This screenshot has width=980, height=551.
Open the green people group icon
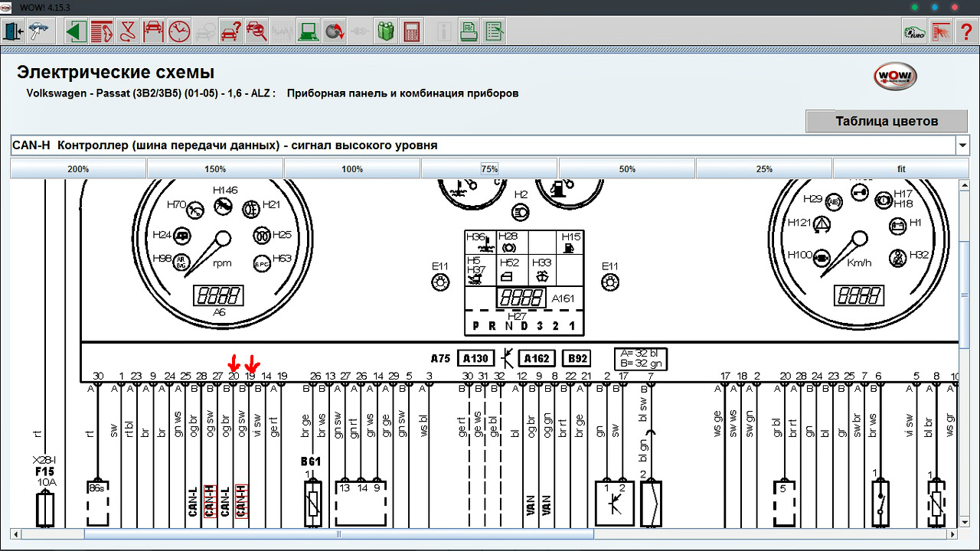386,31
